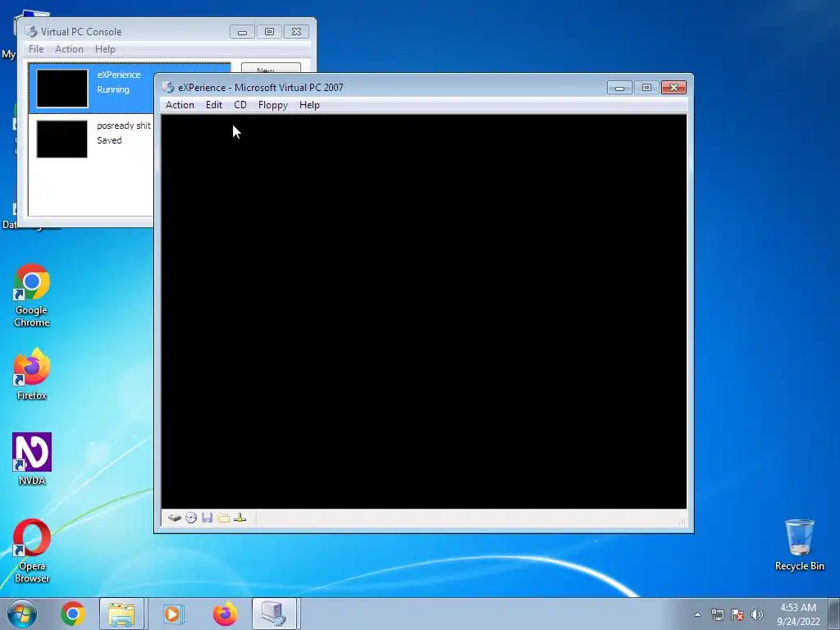Click the Running status text
The image size is (840, 630).
[x=113, y=89]
